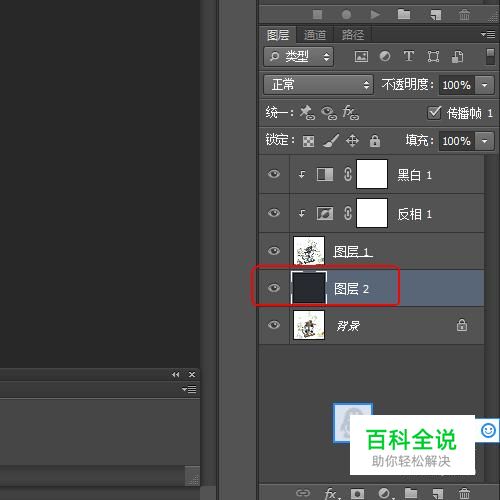The height and width of the screenshot is (500, 500).
Task: Click the 填充 100% value field
Action: [x=456, y=141]
